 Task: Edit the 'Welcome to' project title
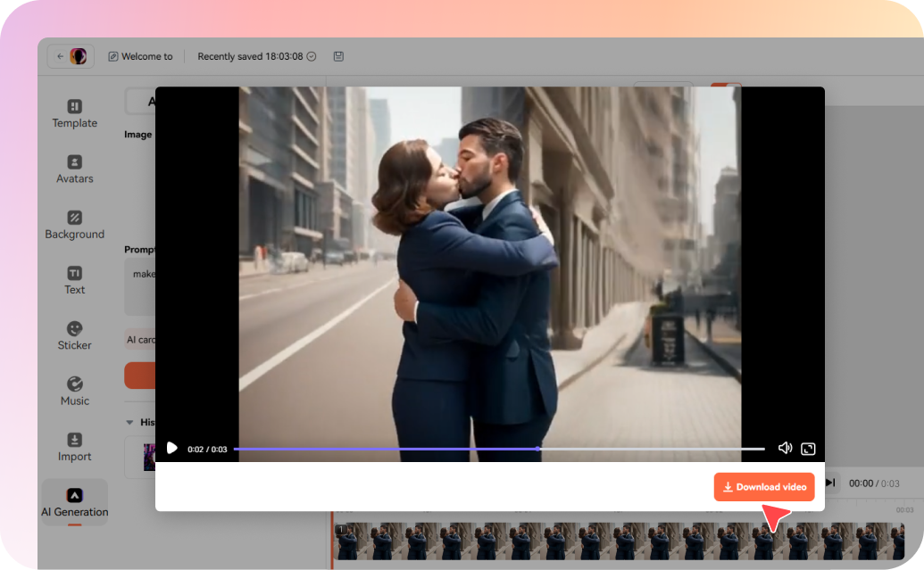pyautogui.click(x=140, y=56)
